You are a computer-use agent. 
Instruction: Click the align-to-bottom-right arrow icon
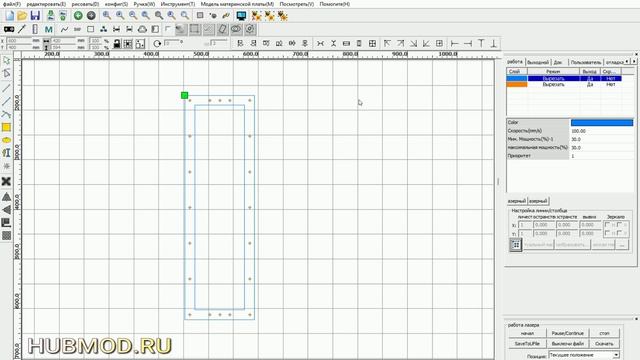tap(413, 43)
